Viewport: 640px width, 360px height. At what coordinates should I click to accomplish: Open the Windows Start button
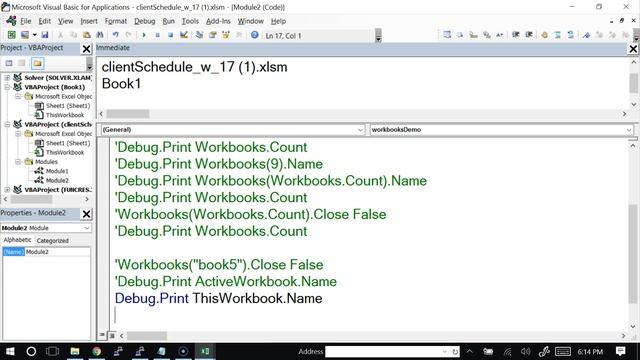pyautogui.click(x=10, y=351)
